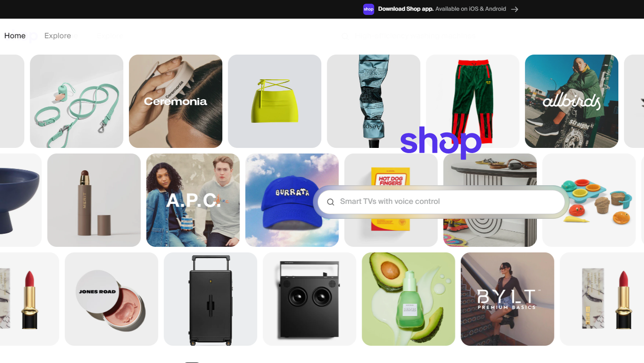Viewport: 644px width, 363px height.
Task: Click the avocado serum bottle tile
Action: 409,299
